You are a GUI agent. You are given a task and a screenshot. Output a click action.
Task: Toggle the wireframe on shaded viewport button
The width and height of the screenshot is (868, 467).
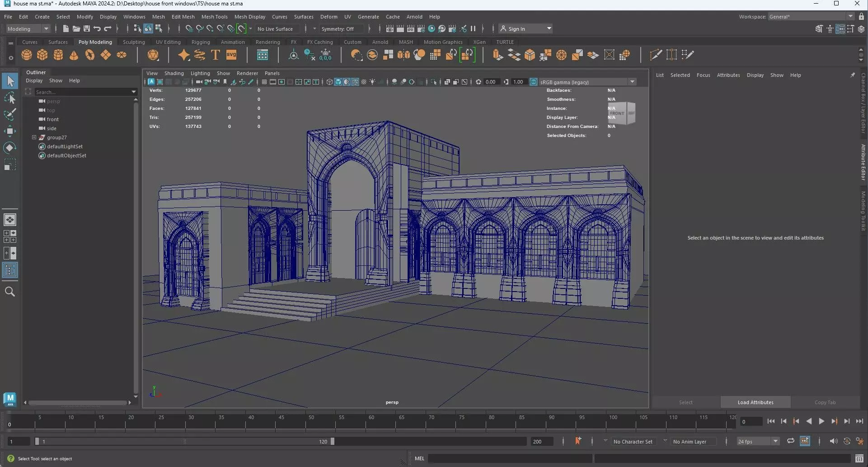[355, 82]
